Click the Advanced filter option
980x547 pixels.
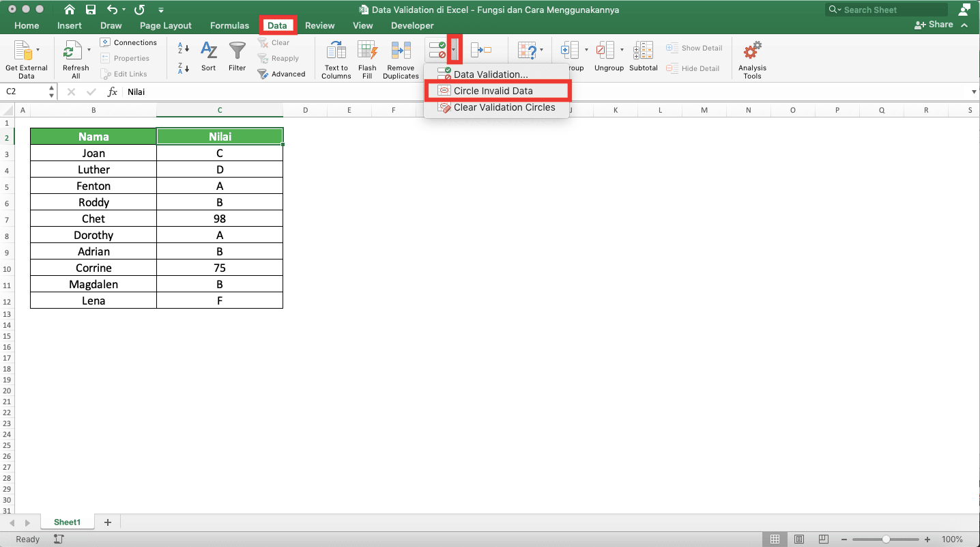pos(281,74)
